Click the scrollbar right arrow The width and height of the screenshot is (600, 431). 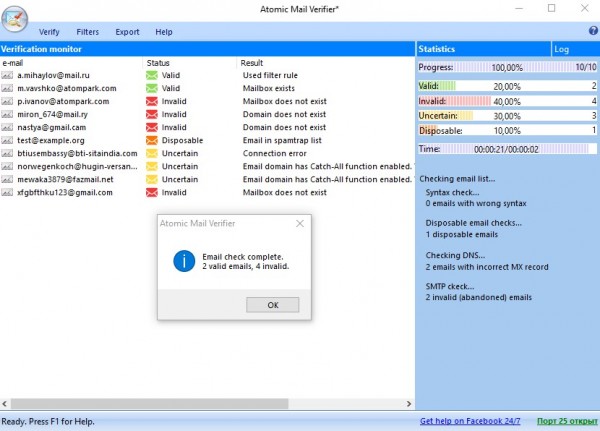409,403
